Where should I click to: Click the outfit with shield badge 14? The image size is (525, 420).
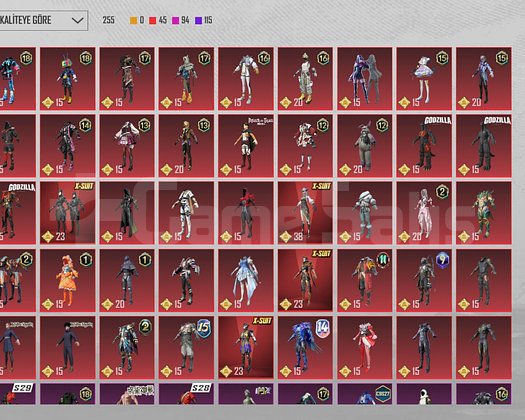pyautogui.click(x=305, y=348)
